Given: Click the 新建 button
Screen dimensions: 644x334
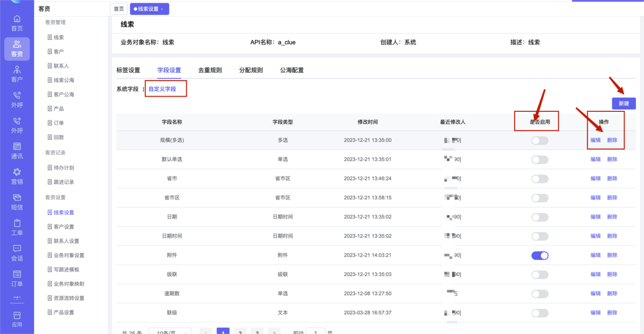Looking at the screenshot, I should [x=624, y=103].
